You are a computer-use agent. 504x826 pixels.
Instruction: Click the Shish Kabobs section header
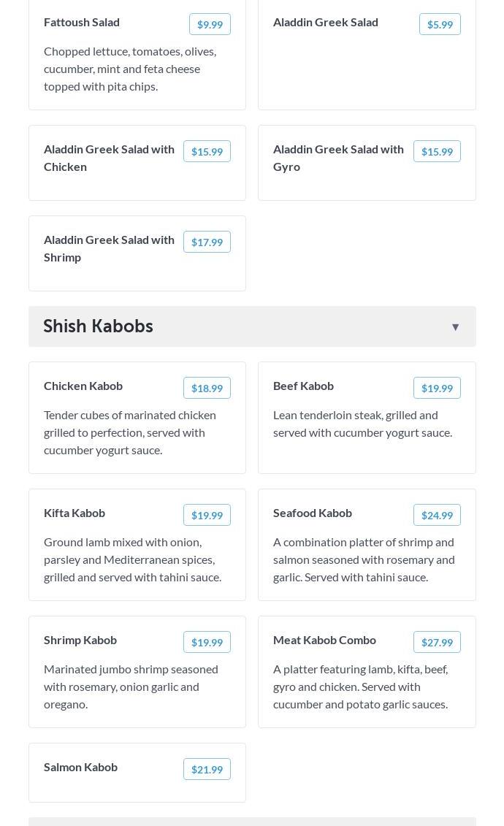99,326
